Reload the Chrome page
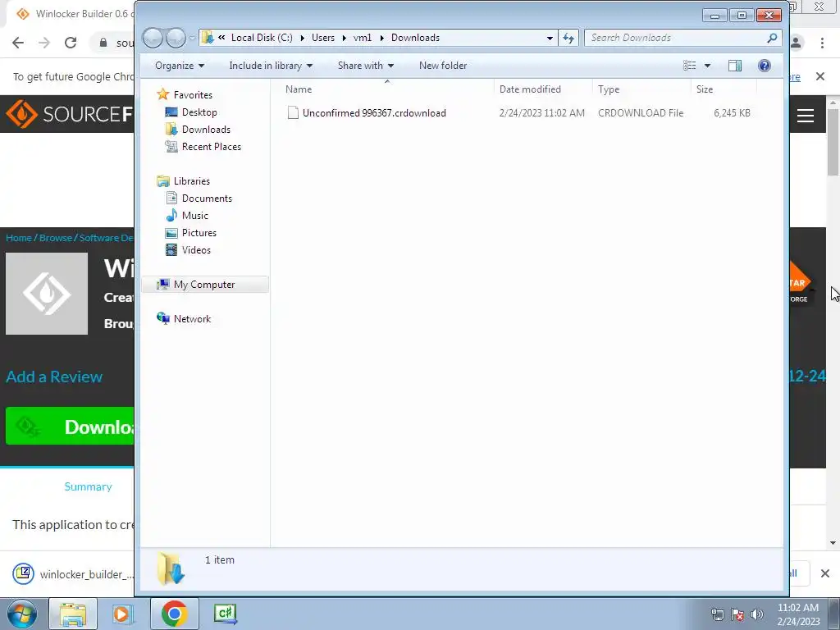The image size is (840, 630). tap(71, 43)
